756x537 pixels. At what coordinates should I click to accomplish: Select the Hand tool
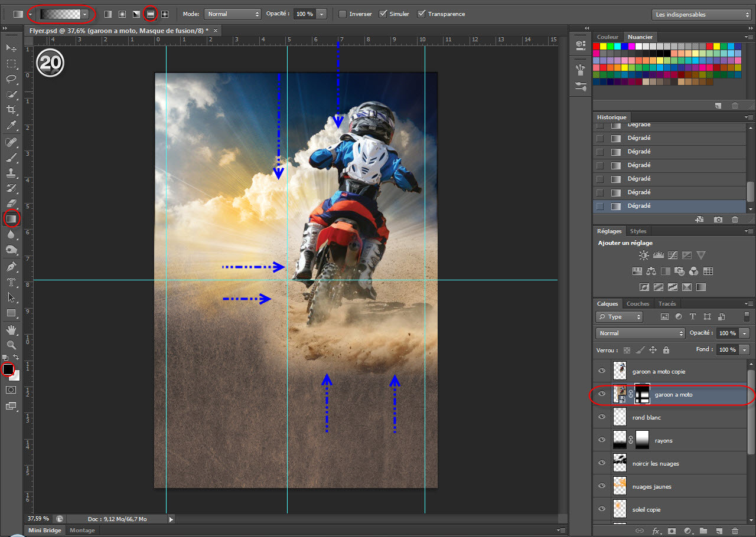point(11,329)
